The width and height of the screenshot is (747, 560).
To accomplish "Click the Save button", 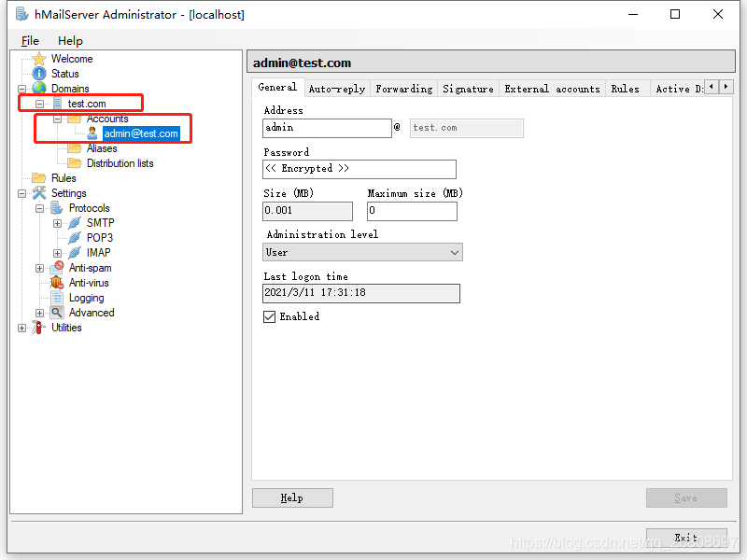I will click(x=686, y=498).
